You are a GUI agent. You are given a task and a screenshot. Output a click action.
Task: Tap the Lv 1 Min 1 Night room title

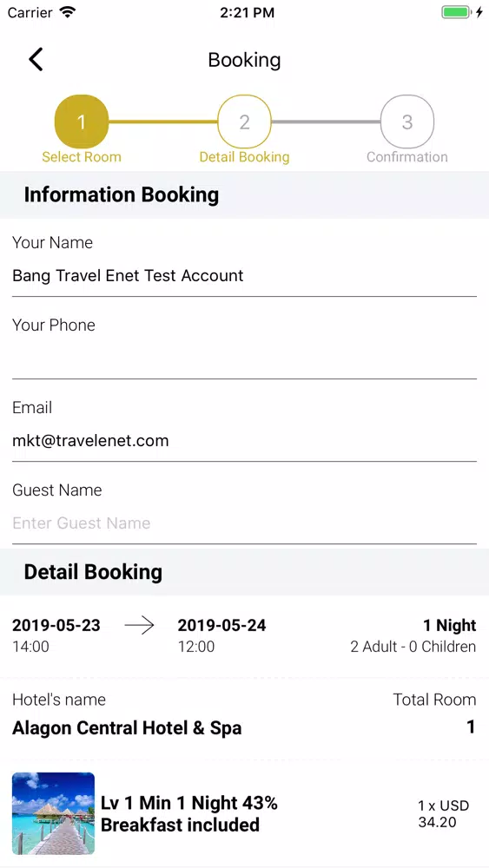(x=188, y=814)
